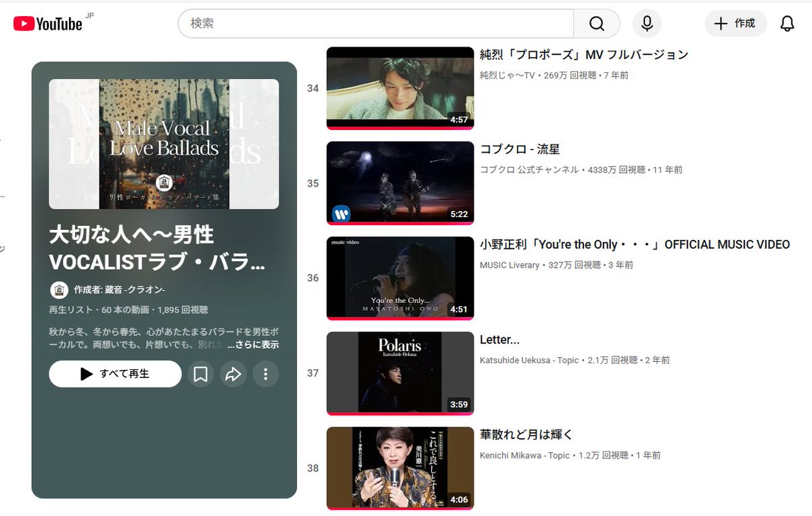
Task: Click the 4:06 duration badge
Action: 459,500
